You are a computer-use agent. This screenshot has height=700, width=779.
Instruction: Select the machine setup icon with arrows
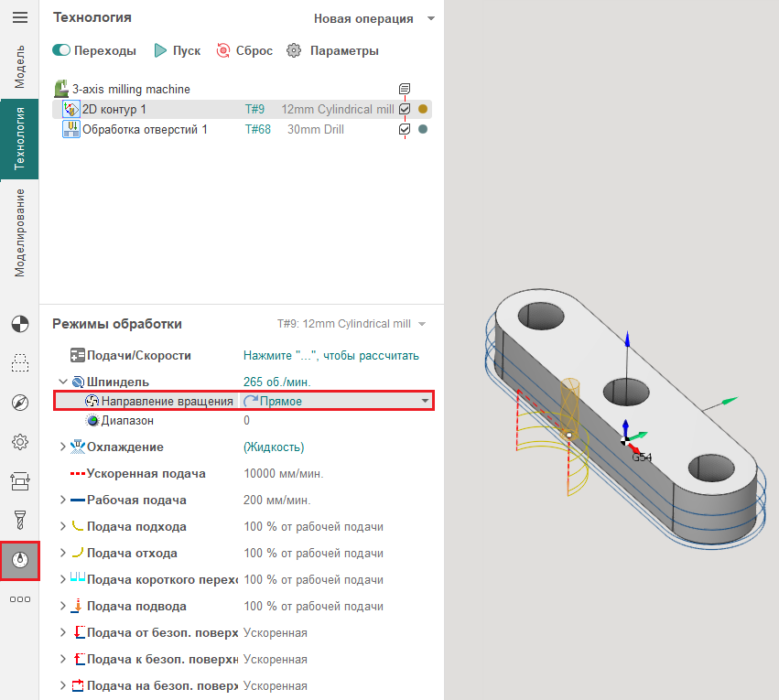[19, 481]
